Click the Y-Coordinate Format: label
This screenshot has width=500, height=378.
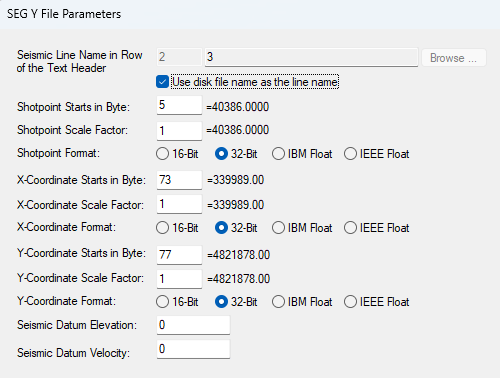click(66, 301)
